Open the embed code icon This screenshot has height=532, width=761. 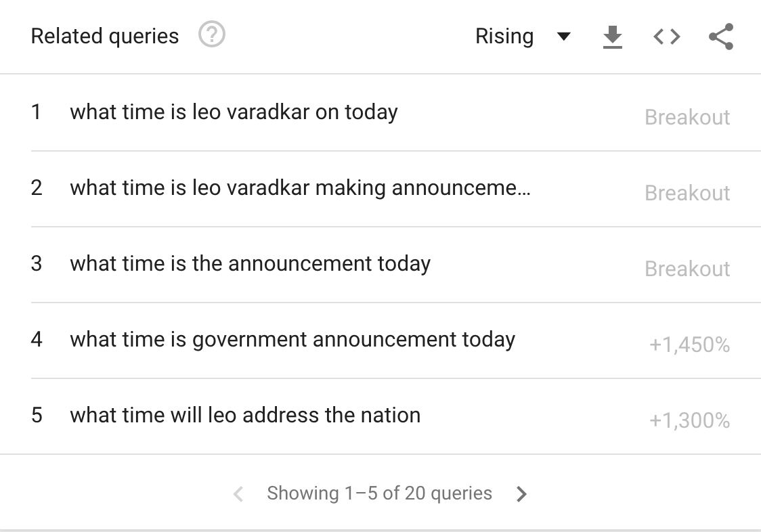click(666, 37)
